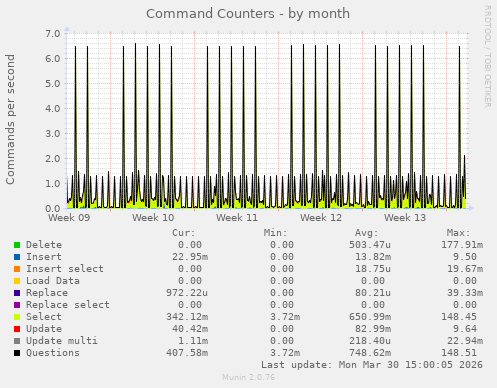Click Insert average value 13.82m
This screenshot has height=388, width=497.
click(x=373, y=257)
